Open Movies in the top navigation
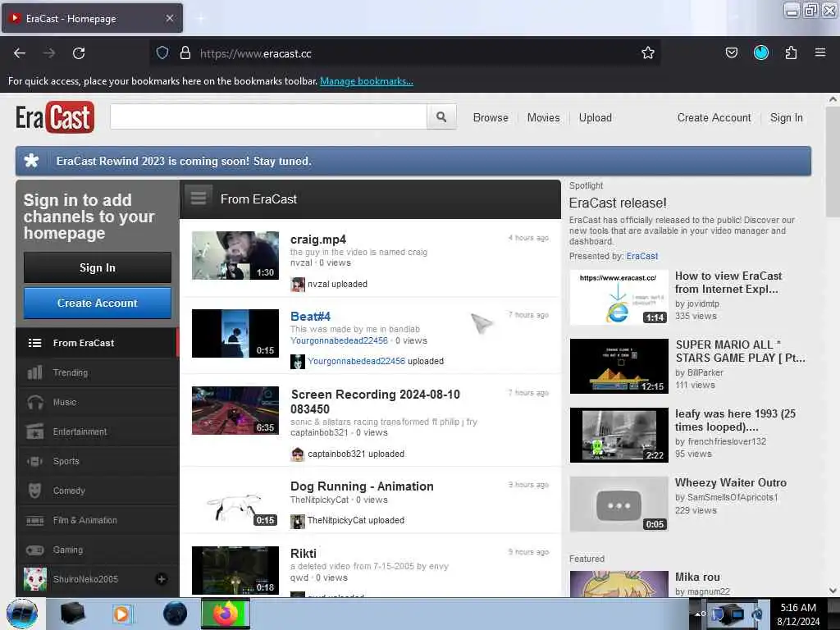The height and width of the screenshot is (630, 840). click(543, 117)
